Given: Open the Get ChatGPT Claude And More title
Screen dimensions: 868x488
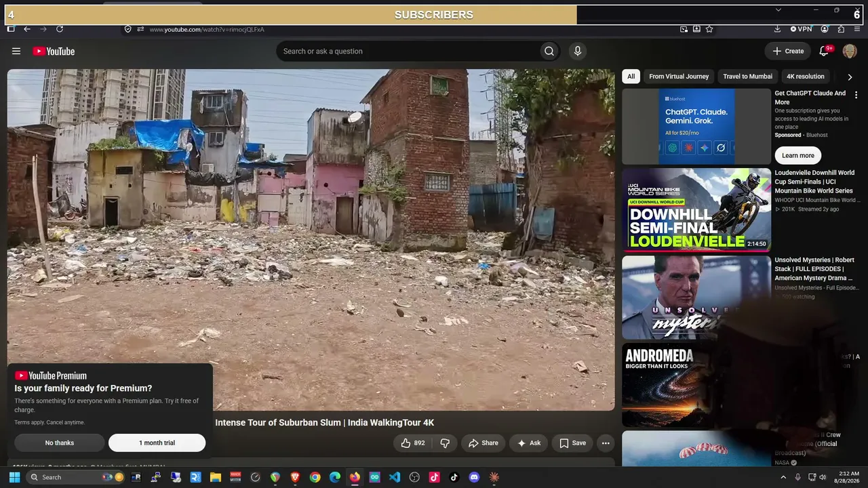Looking at the screenshot, I should click(811, 98).
